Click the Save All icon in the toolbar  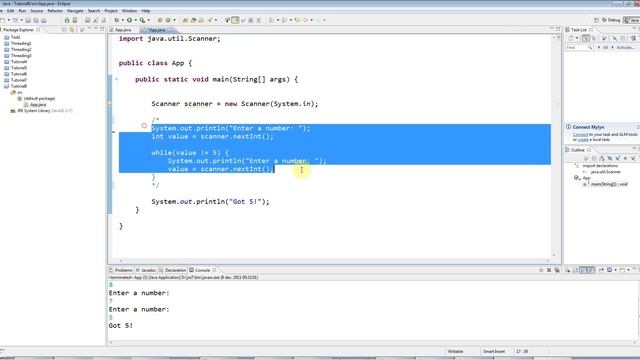[x=36, y=20]
